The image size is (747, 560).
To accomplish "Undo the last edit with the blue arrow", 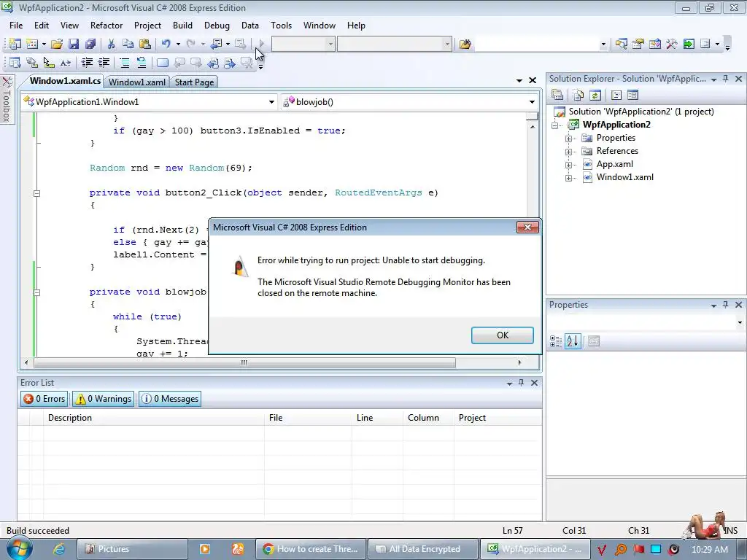I will (x=166, y=44).
